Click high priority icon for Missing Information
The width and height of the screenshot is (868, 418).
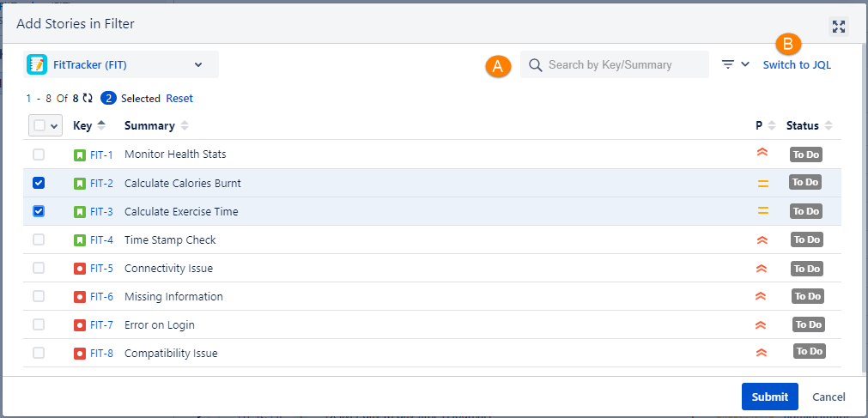click(761, 296)
